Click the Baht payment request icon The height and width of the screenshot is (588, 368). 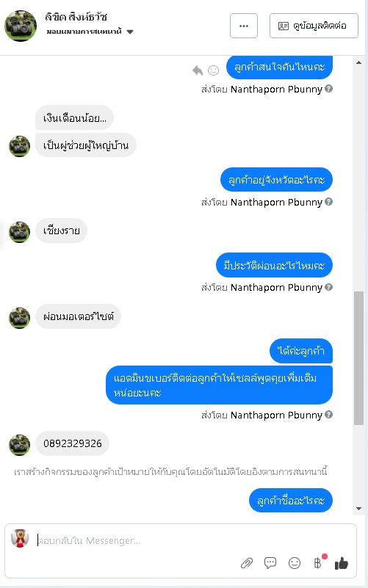[318, 563]
